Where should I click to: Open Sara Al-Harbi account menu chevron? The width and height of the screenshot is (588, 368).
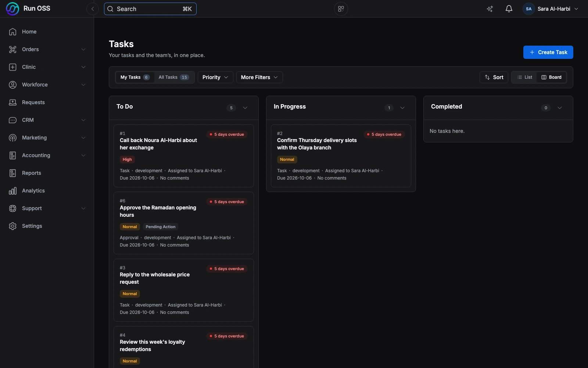pyautogui.click(x=576, y=9)
